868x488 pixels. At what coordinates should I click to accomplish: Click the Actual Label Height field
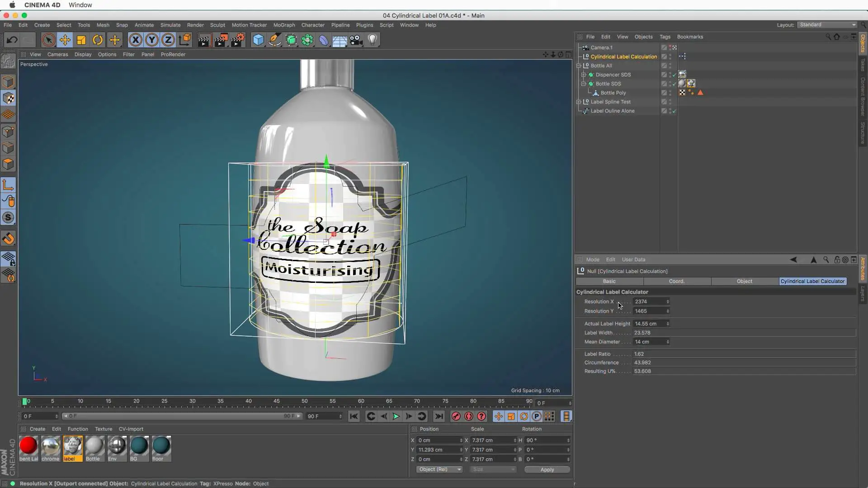tap(649, 324)
